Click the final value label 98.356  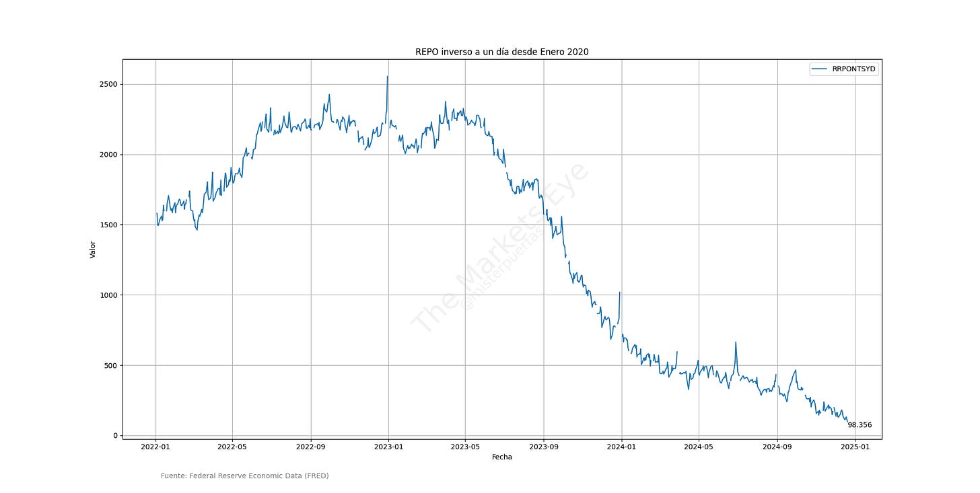point(860,425)
